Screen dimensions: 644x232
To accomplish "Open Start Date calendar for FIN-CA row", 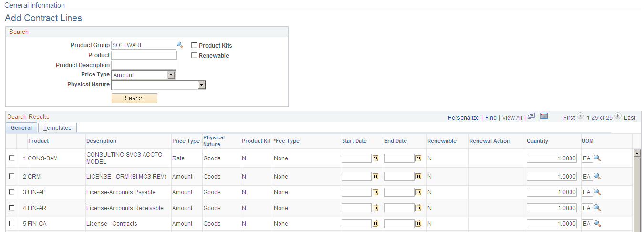I will pos(375,223).
